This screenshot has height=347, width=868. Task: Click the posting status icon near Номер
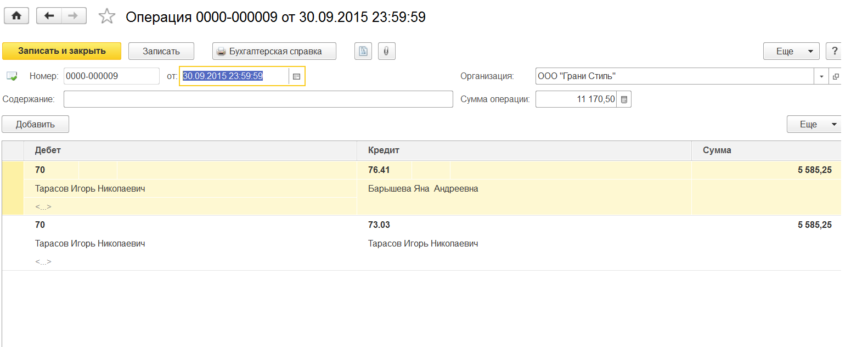tap(12, 76)
